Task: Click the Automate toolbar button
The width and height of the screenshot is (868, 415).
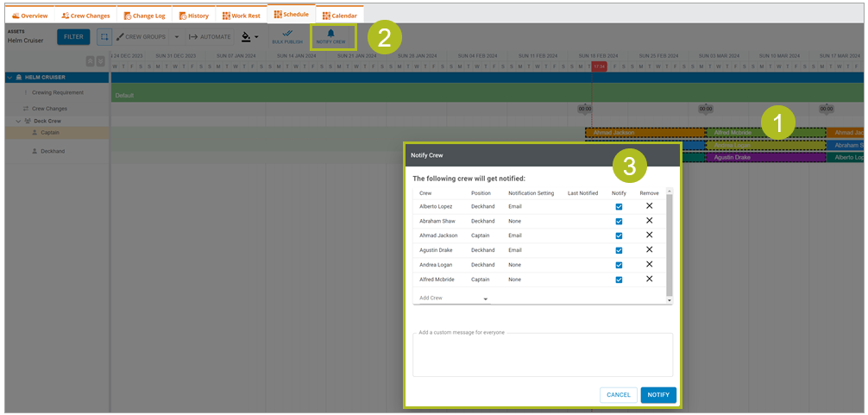Action: 210,37
